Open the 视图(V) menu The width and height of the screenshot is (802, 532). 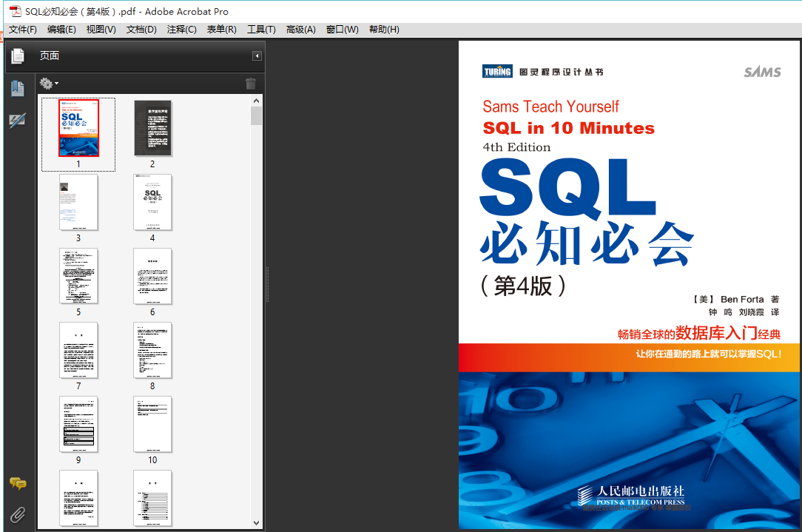point(101,30)
